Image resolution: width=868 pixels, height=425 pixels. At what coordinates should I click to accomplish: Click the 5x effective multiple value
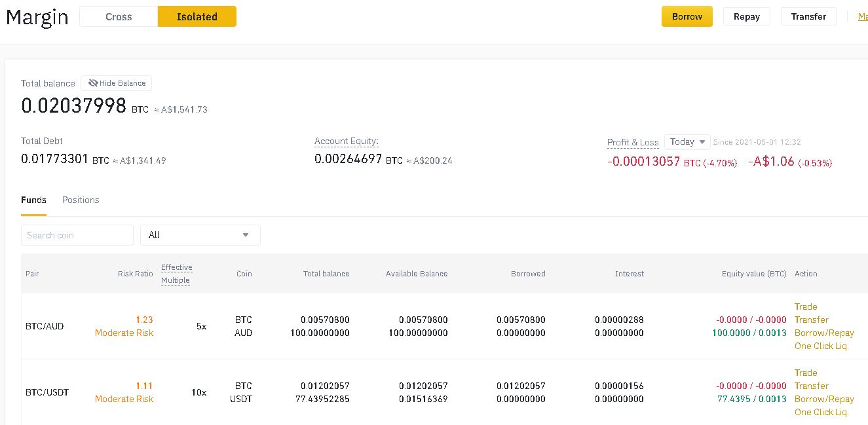pyautogui.click(x=201, y=326)
